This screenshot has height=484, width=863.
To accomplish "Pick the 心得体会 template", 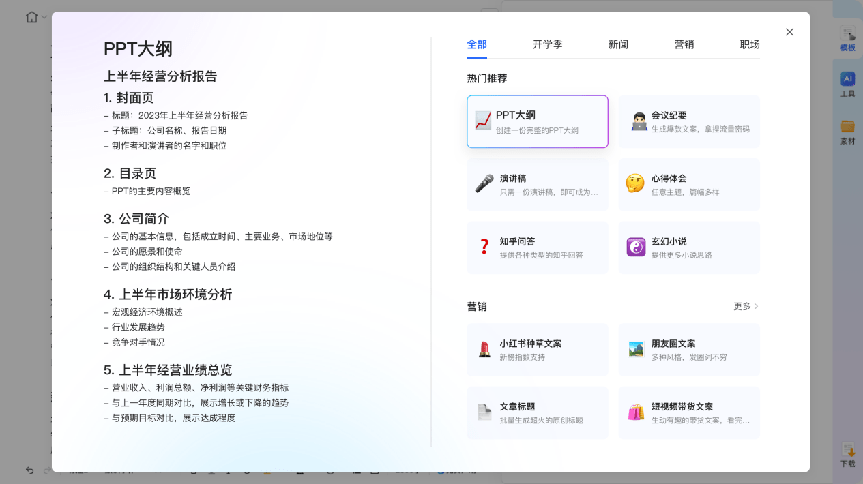I will tap(688, 184).
